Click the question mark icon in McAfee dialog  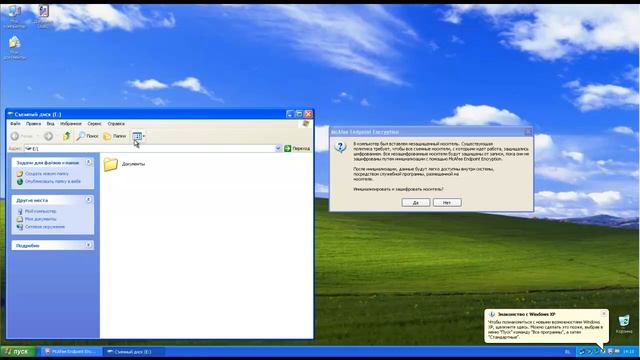pyautogui.click(x=340, y=147)
